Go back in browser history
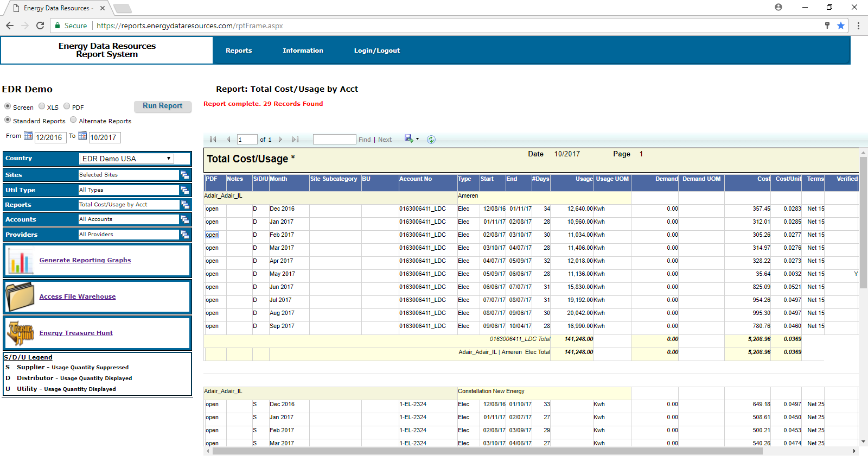868x467 pixels. pos(10,26)
